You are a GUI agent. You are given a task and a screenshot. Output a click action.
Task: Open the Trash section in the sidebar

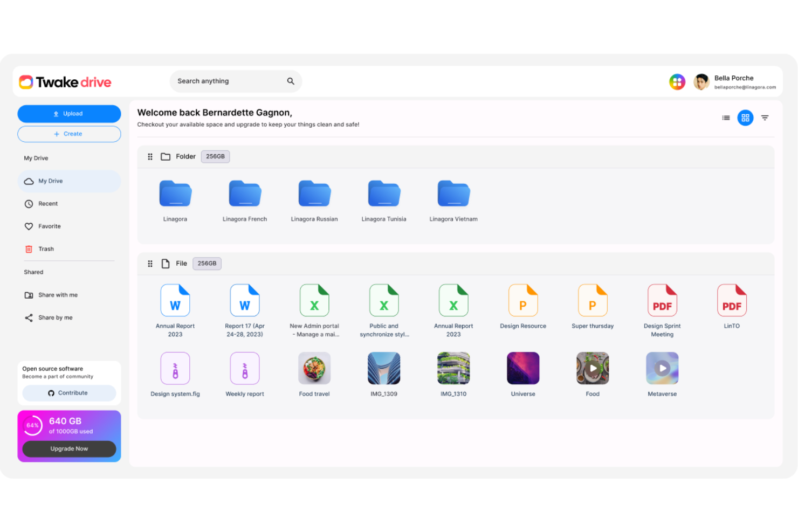(46, 248)
